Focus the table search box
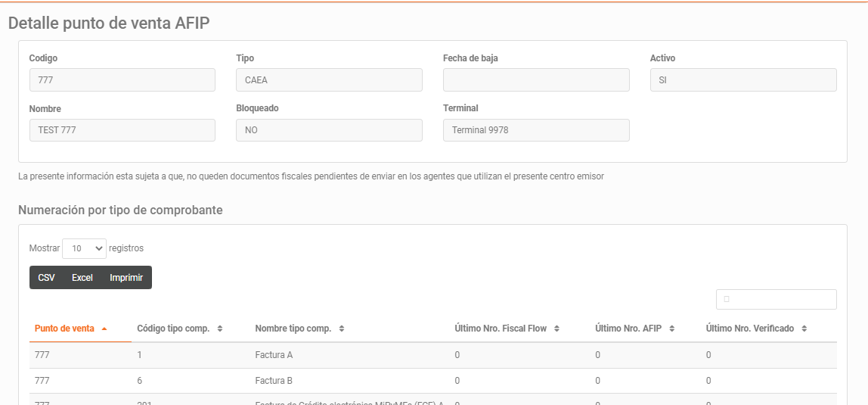The width and height of the screenshot is (868, 405). [x=776, y=299]
